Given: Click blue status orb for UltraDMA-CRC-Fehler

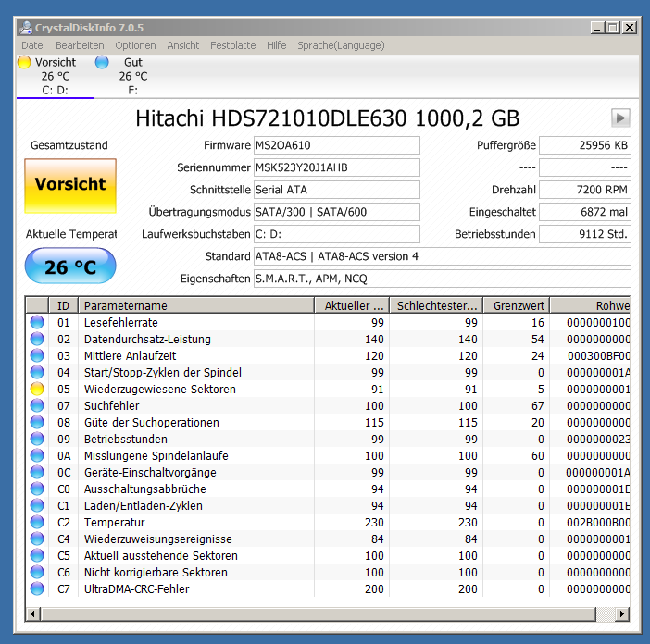Looking at the screenshot, I should tap(37, 588).
